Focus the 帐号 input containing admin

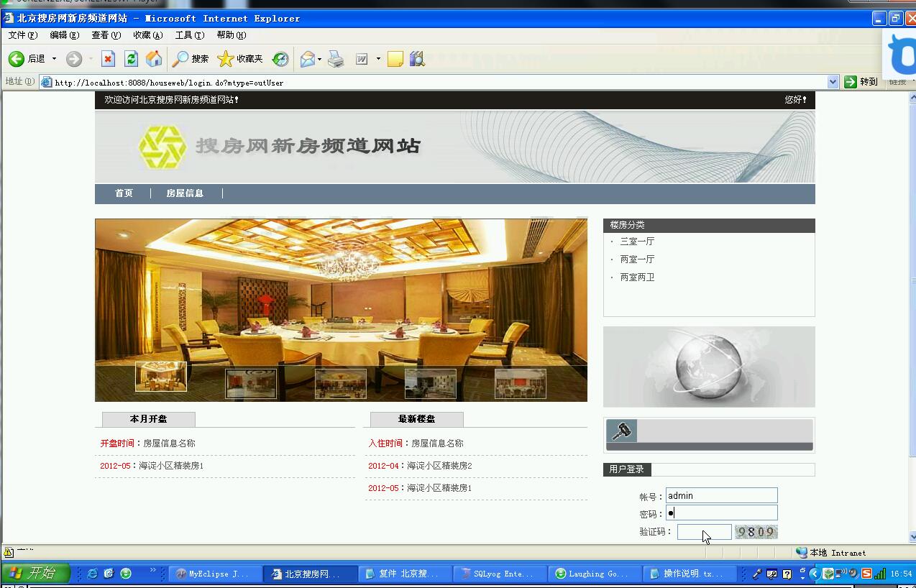click(x=721, y=495)
